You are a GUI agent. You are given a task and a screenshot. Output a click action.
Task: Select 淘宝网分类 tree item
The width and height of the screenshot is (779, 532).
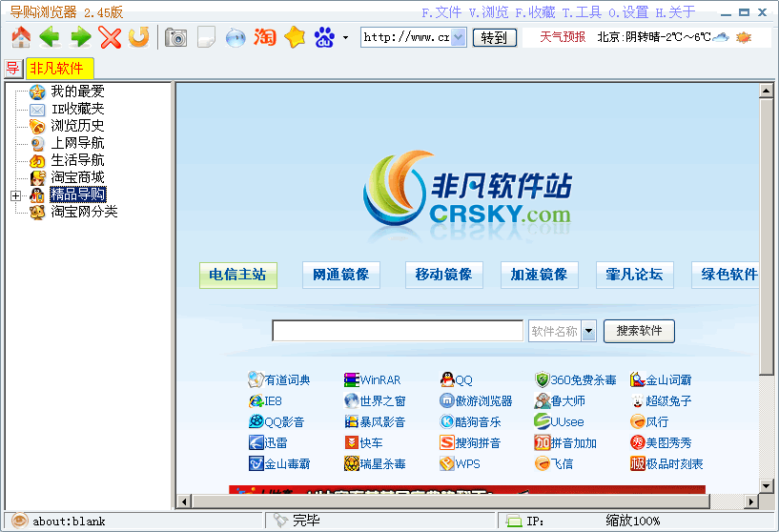click(x=84, y=212)
